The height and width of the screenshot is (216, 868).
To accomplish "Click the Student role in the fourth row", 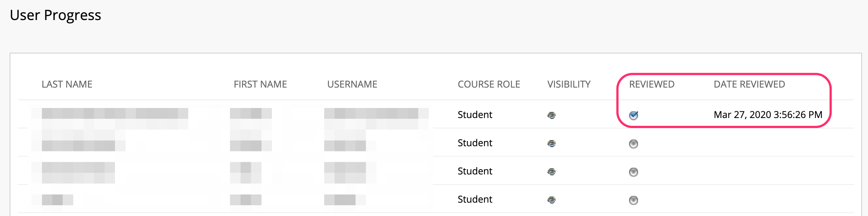I will pyautogui.click(x=475, y=199).
